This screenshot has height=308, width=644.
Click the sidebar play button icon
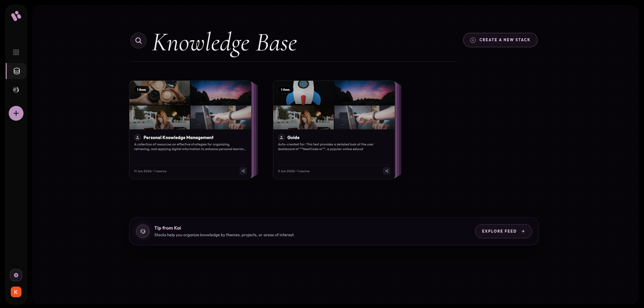16,275
